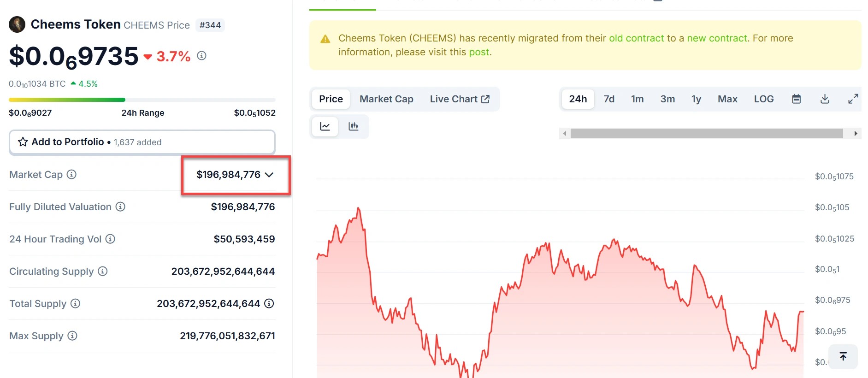Expand the Market Cap value dropdown
Screen dimensions: 868x378
click(269, 175)
